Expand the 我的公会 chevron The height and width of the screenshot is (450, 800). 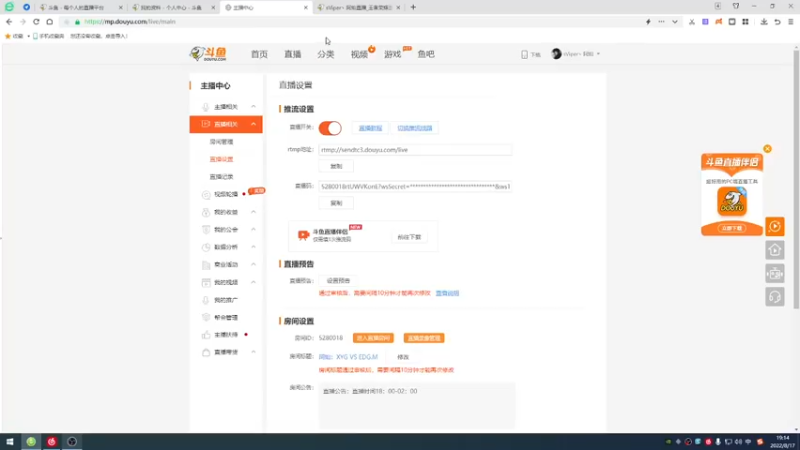tap(253, 230)
